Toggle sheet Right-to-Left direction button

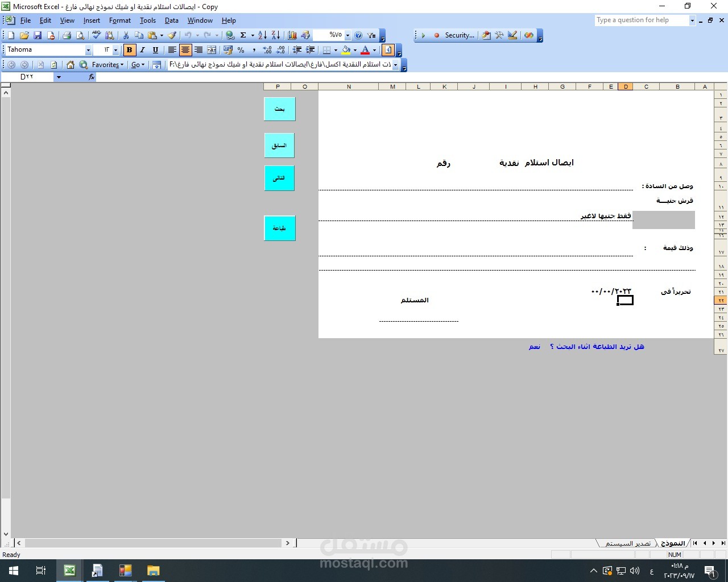[388, 50]
